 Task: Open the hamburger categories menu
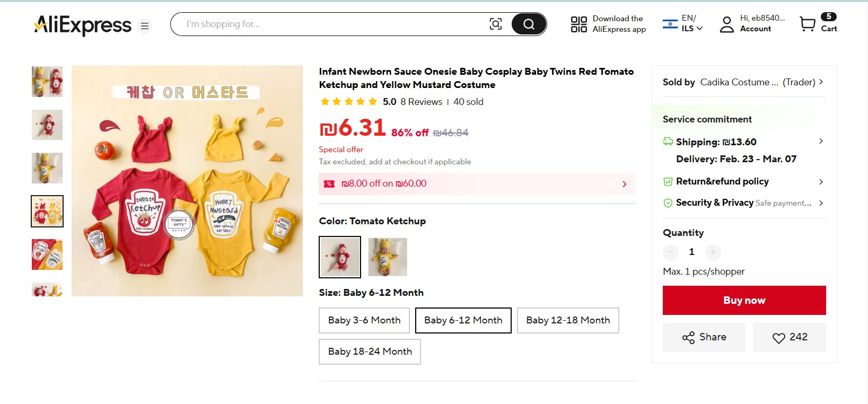(x=145, y=25)
